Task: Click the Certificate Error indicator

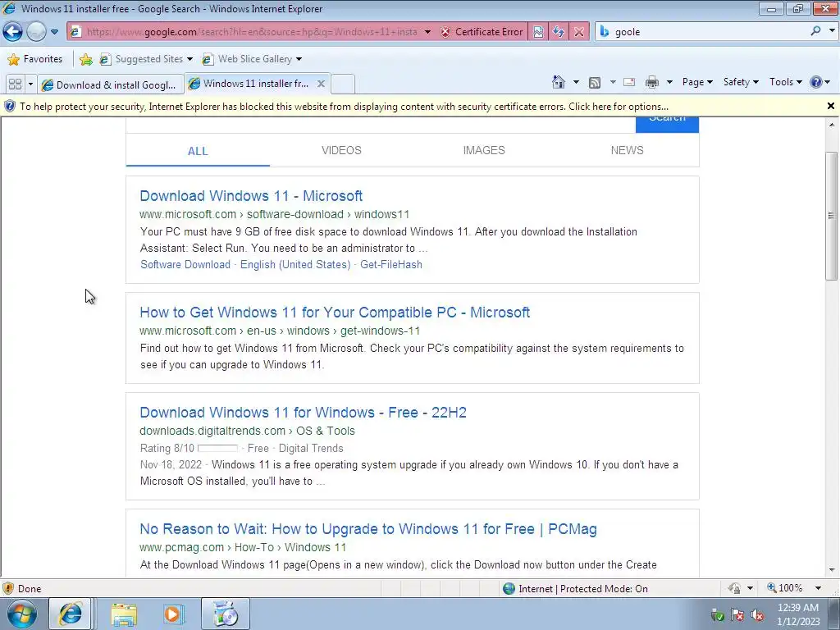Action: coord(482,32)
